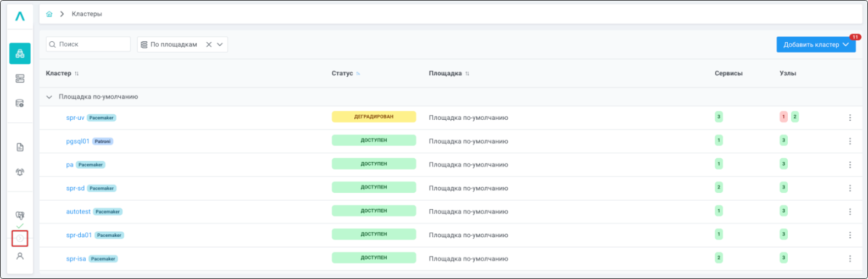Open the actions menu for spr-isa
The height and width of the screenshot is (279, 868).
click(850, 259)
